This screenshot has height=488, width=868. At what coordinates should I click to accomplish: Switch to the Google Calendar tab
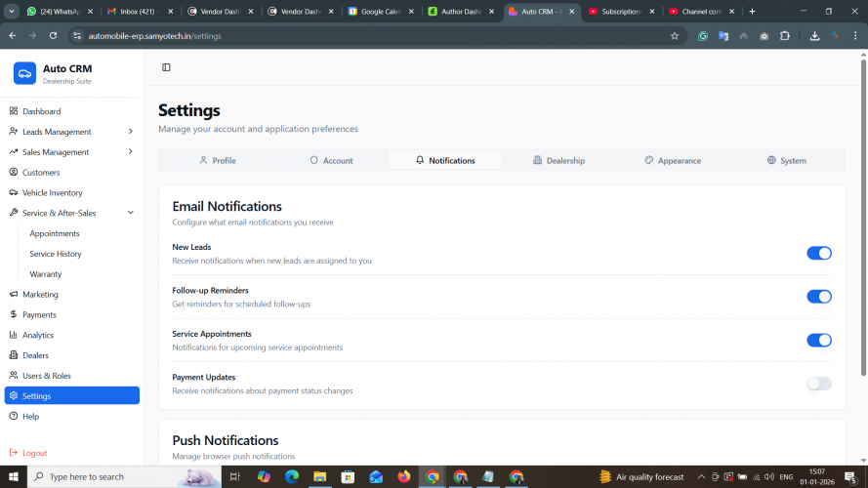pos(381,11)
